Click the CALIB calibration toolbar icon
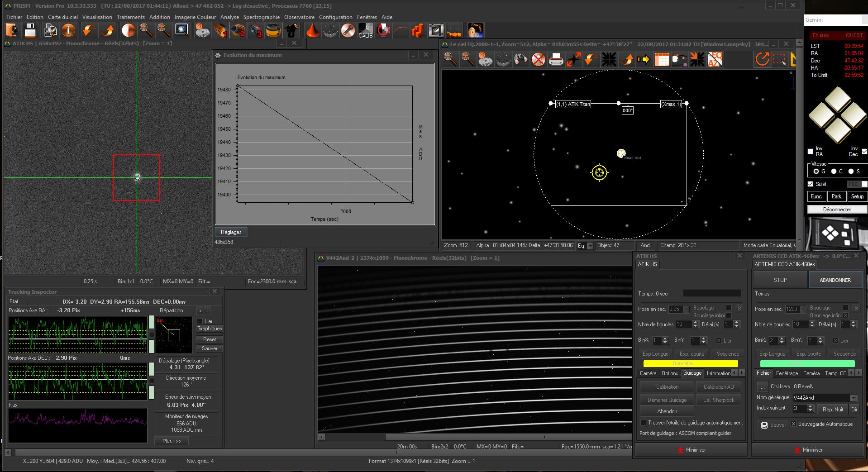The height and width of the screenshot is (472, 868). (365, 31)
